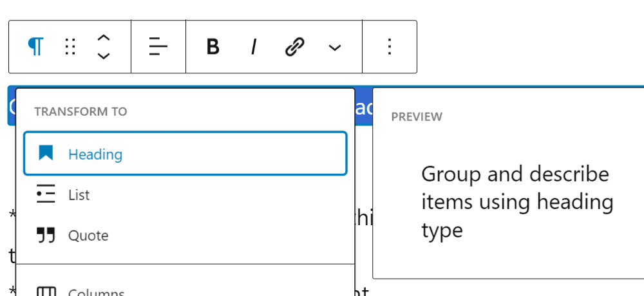Click the block drag handle icon

[71, 46]
